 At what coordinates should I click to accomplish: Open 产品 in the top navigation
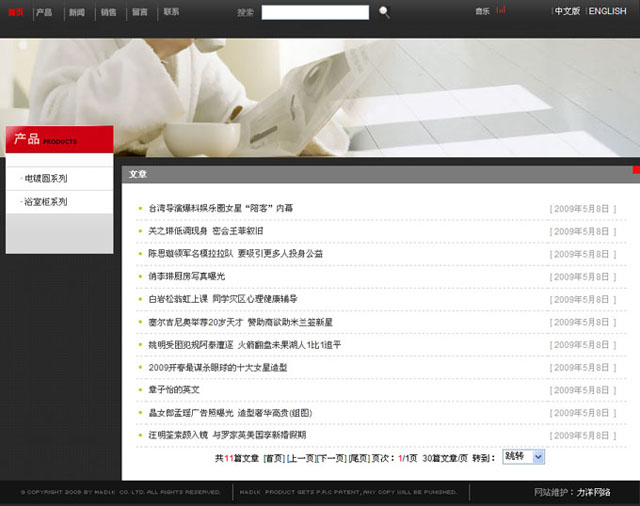click(44, 12)
